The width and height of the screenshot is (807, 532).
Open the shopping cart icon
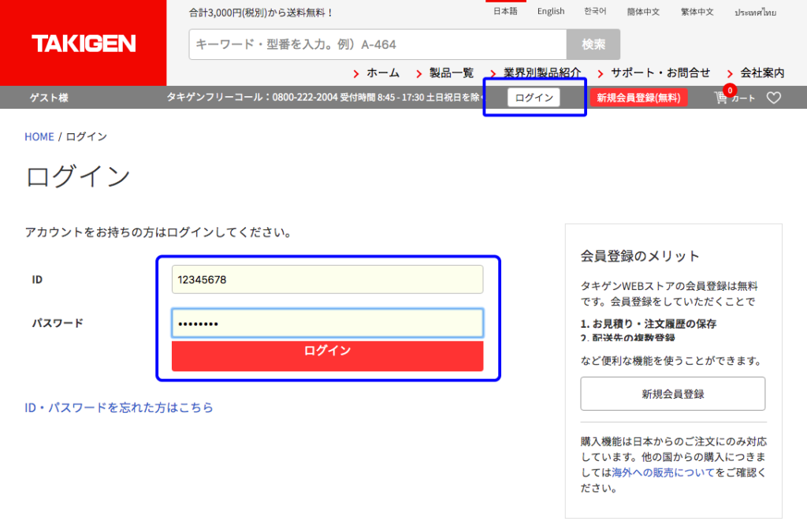click(721, 98)
